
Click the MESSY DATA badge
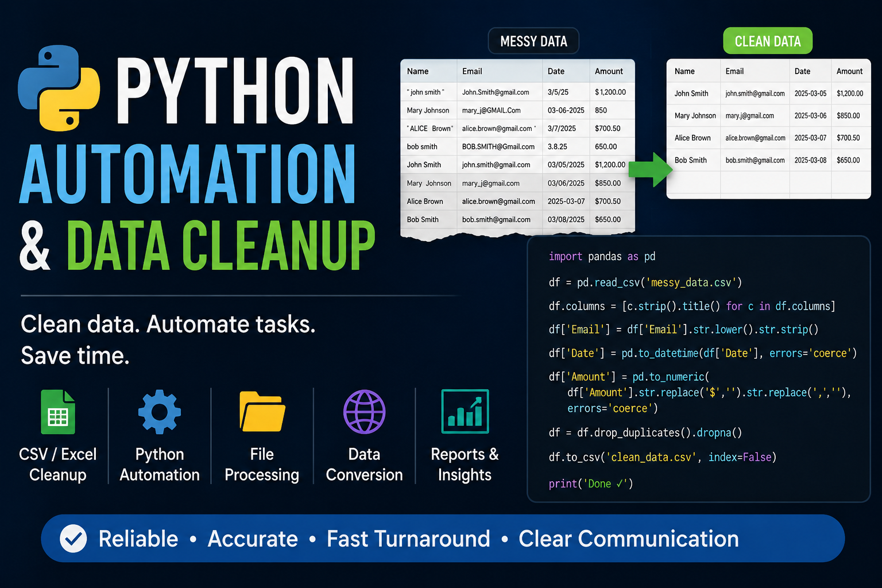click(533, 41)
